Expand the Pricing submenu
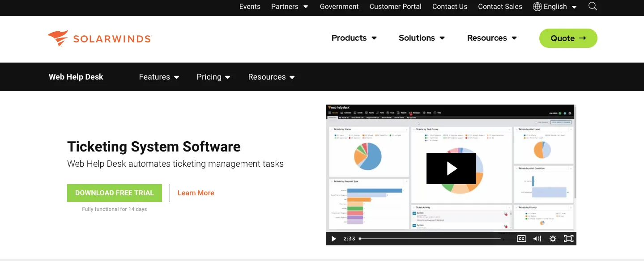644x261 pixels. (x=213, y=77)
